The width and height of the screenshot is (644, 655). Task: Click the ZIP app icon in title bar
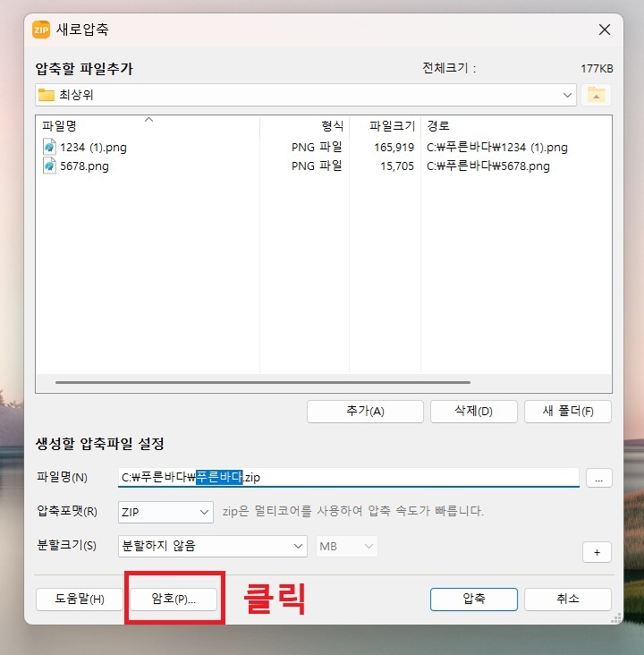(x=41, y=30)
